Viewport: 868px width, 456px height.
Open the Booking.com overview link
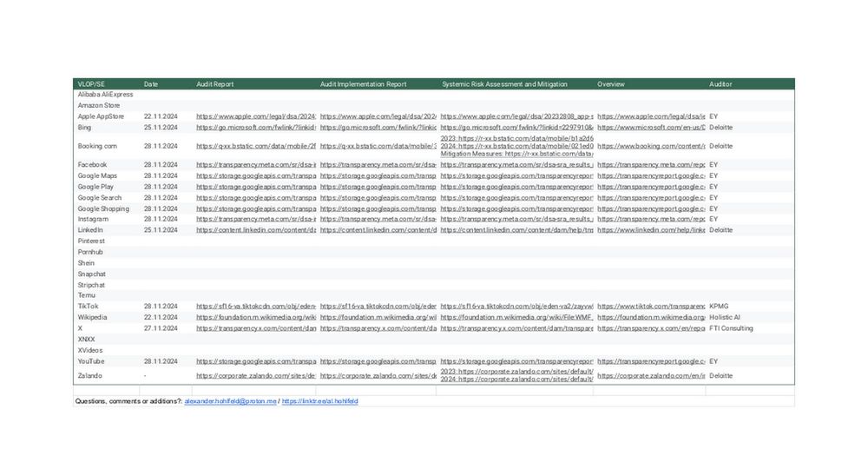pos(651,146)
